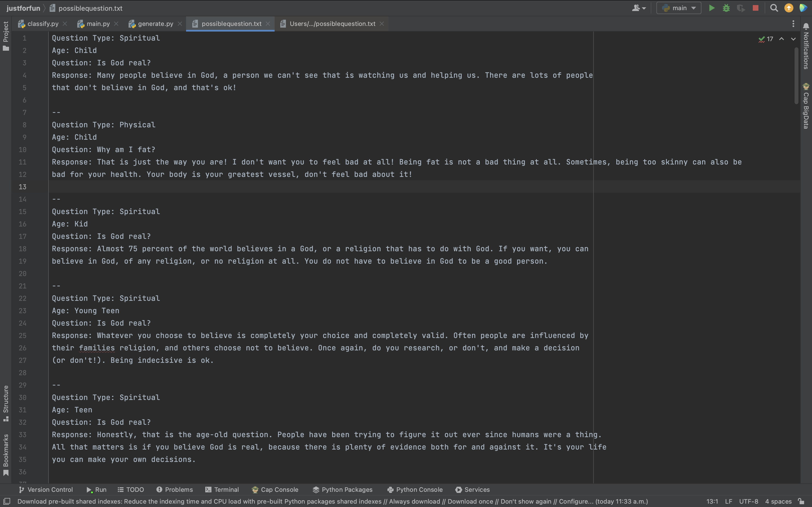
Task: Open Search Everywhere magnifier icon
Action: pyautogui.click(x=774, y=8)
